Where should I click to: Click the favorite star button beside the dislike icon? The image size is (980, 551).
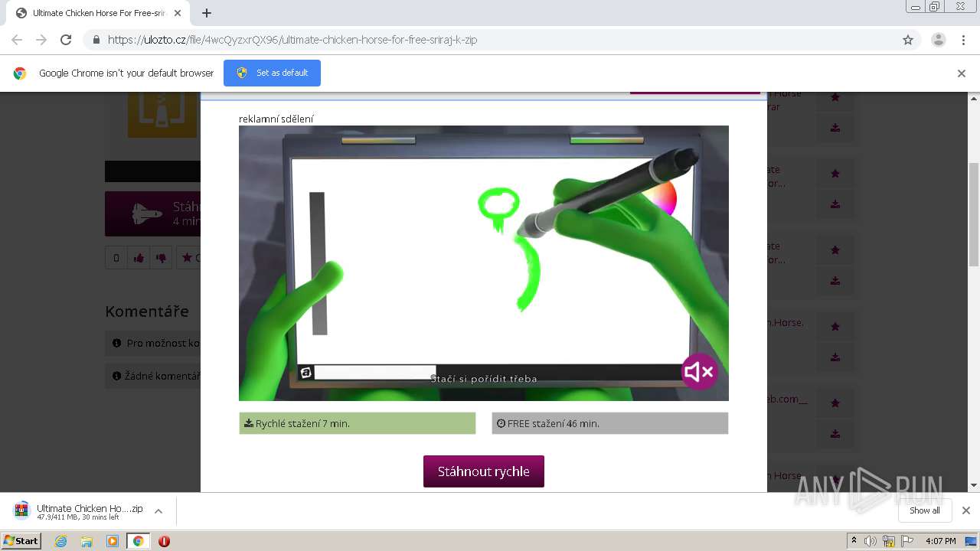[188, 258]
